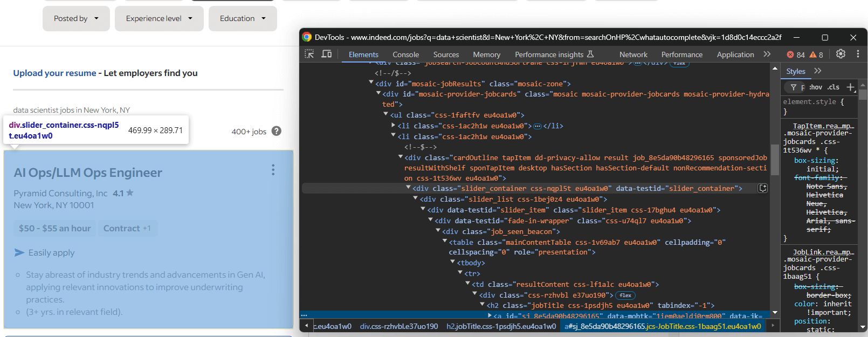Collapse the cardOutline tapItem div node
This screenshot has width=868, height=337.
coord(401,157)
